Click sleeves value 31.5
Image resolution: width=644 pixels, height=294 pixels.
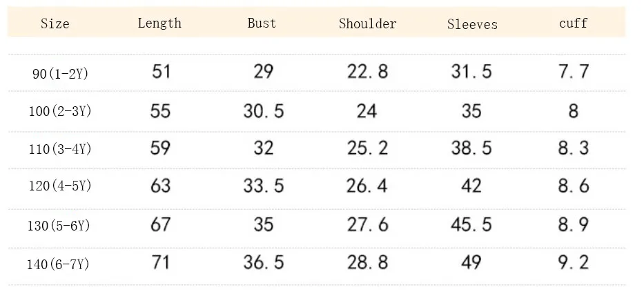[471, 72]
